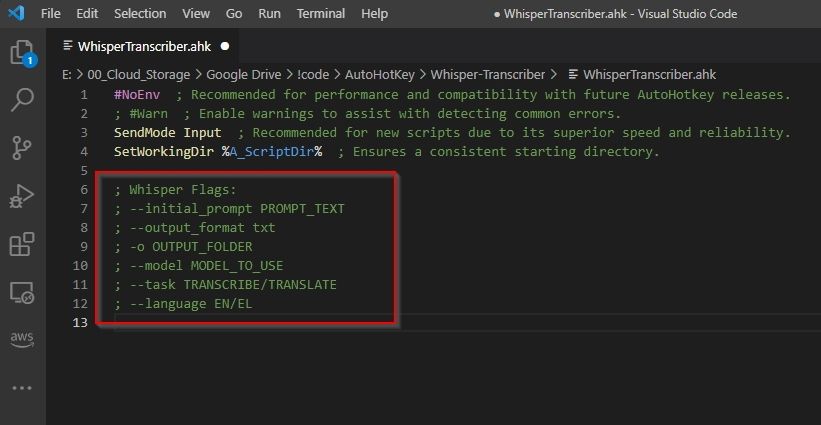Click the Whisper-Transcriber breadcrumb

[487, 75]
